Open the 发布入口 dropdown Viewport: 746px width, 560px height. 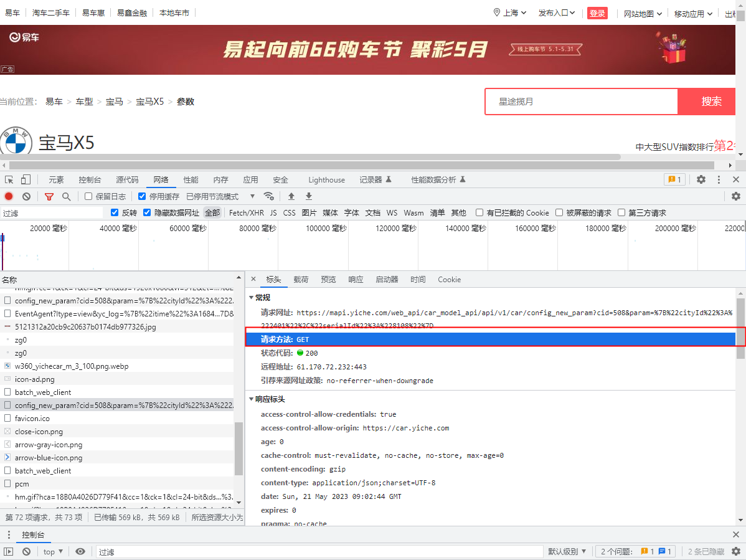coord(557,13)
